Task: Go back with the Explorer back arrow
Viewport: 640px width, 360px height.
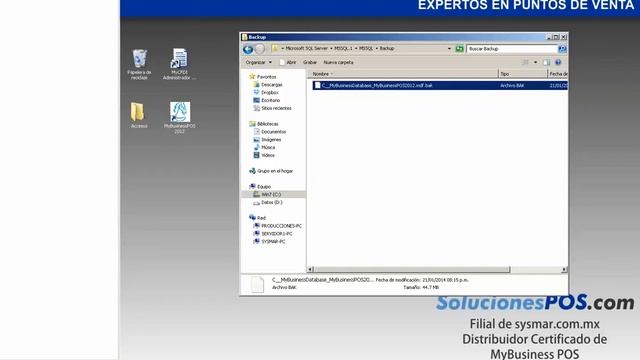Action: [x=248, y=49]
